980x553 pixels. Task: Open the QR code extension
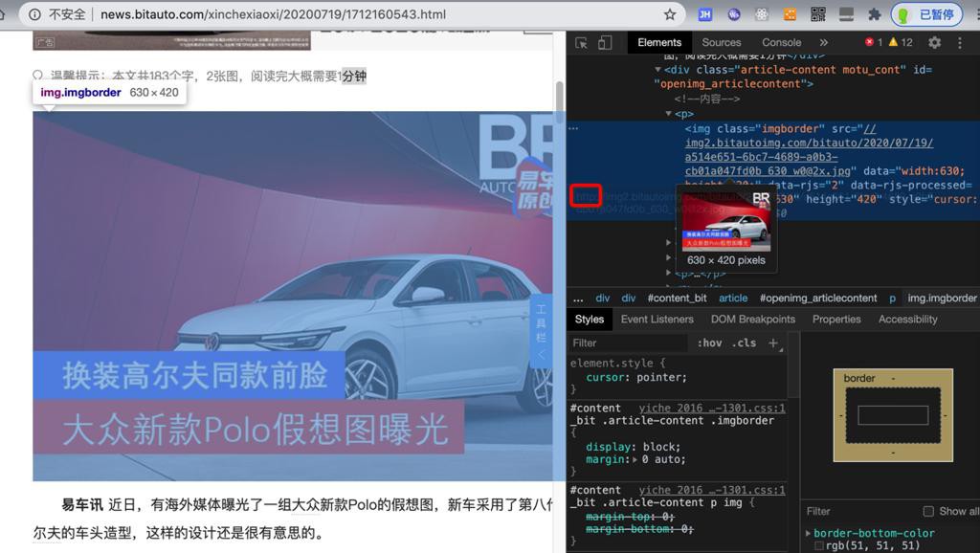point(818,14)
